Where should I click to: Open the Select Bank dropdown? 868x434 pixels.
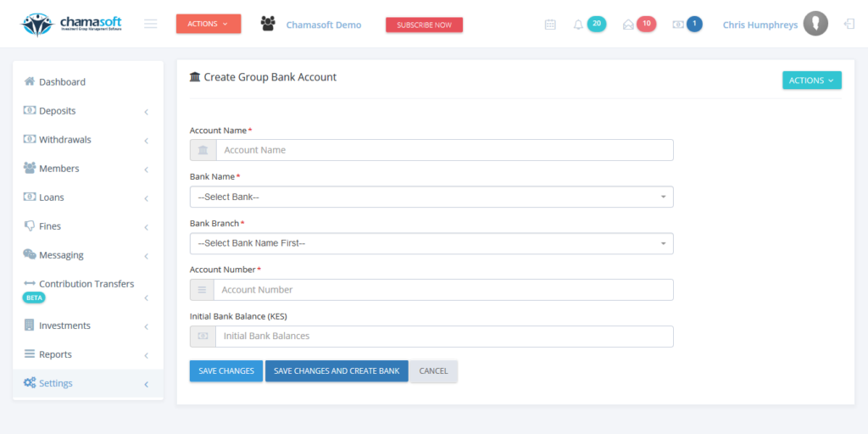click(x=431, y=197)
